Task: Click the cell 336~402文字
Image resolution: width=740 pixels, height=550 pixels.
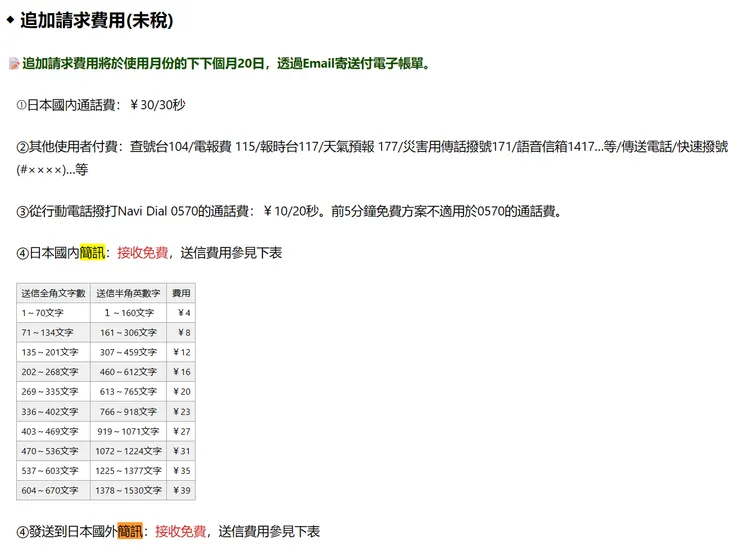Action: (x=53, y=412)
